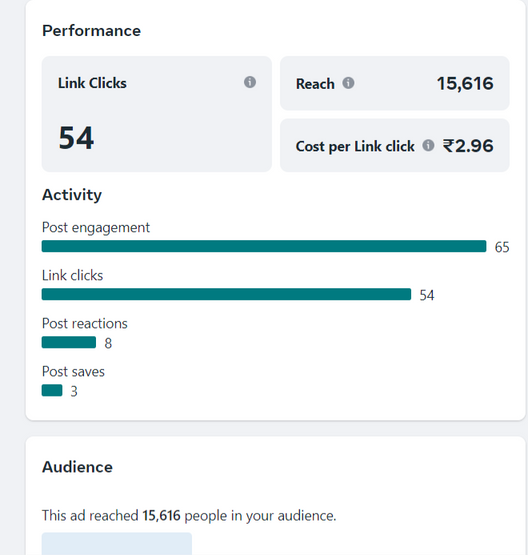Viewport: 528px width, 555px height.
Task: Click the light blue audience chart block
Action: (117, 544)
